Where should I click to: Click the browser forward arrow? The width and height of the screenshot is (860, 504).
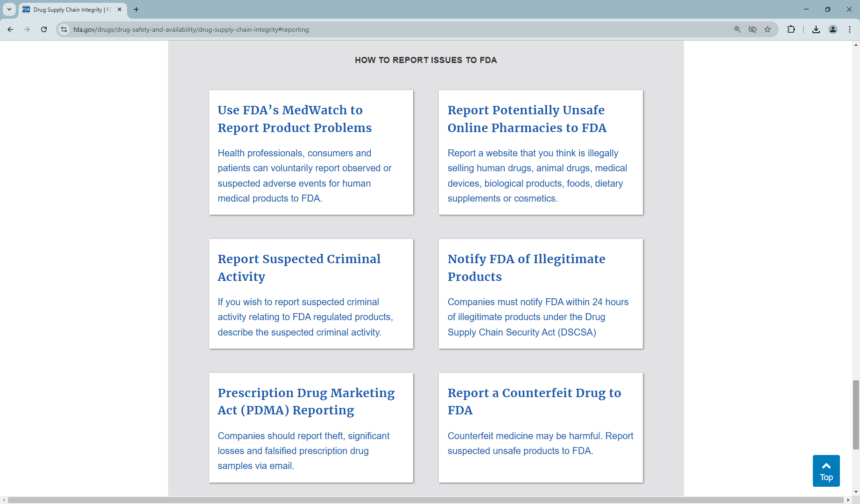[x=27, y=29]
